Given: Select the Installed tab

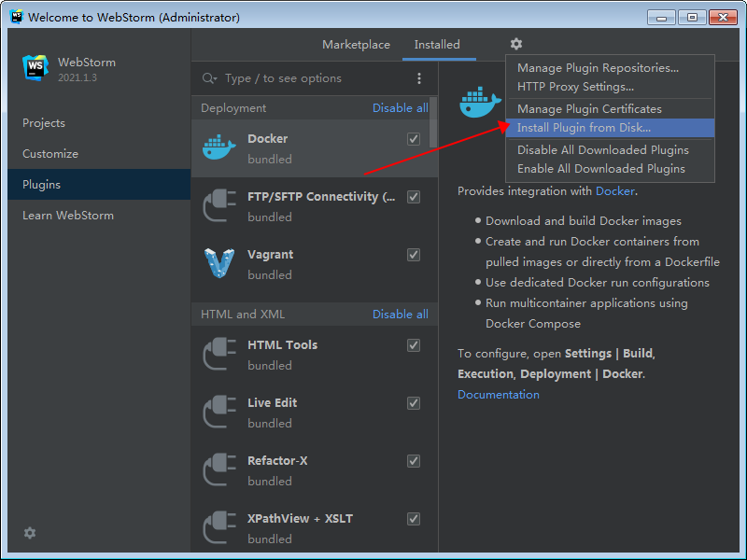Looking at the screenshot, I should [437, 45].
